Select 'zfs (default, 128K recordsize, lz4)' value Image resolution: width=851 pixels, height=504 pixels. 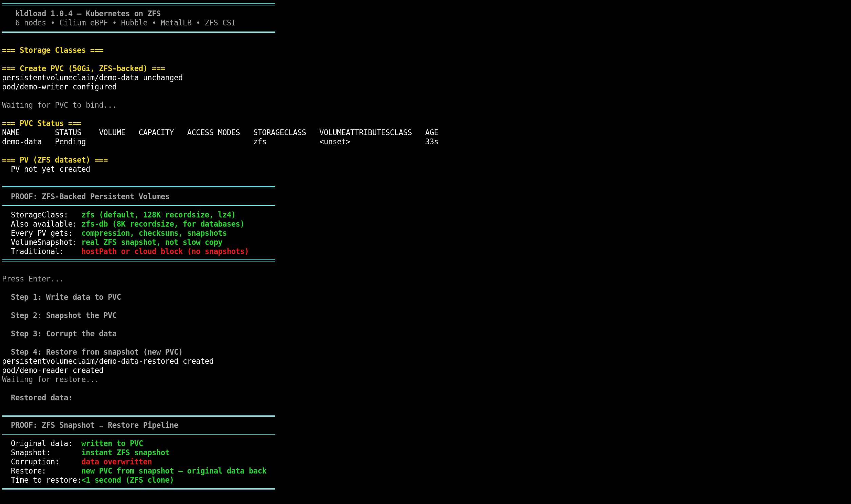[x=158, y=215]
